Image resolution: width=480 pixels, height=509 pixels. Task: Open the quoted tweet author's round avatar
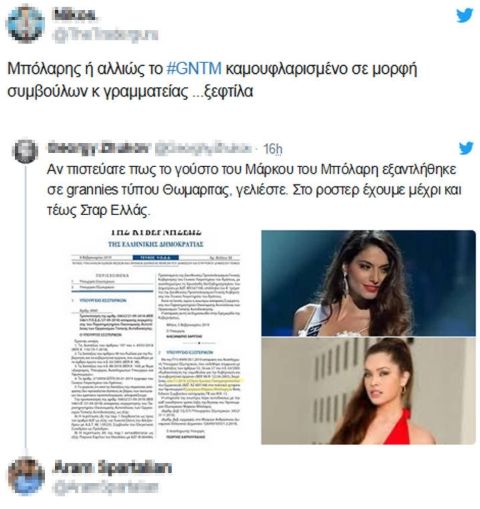point(25,151)
